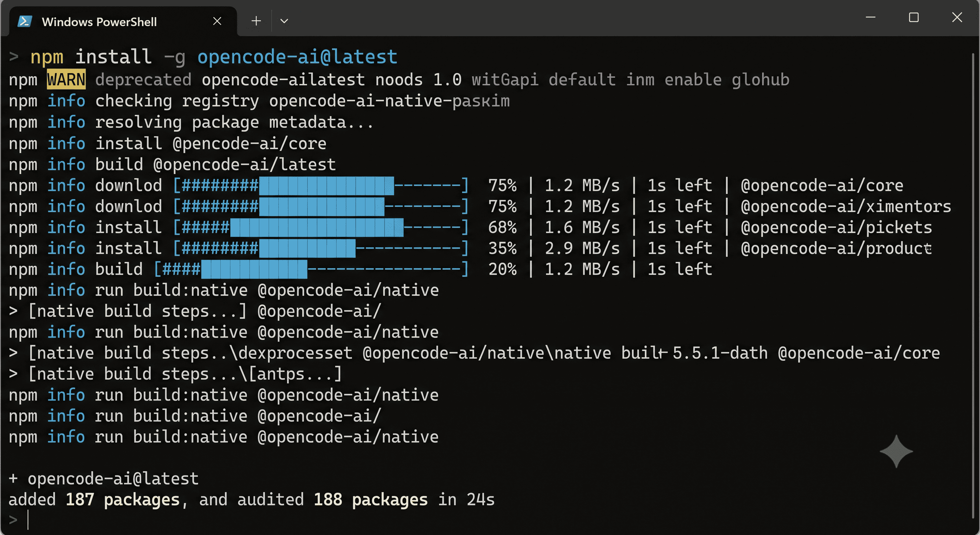Click the 35% progress bar for @opencode-ai/product
The height and width of the screenshot is (535, 980).
321,249
